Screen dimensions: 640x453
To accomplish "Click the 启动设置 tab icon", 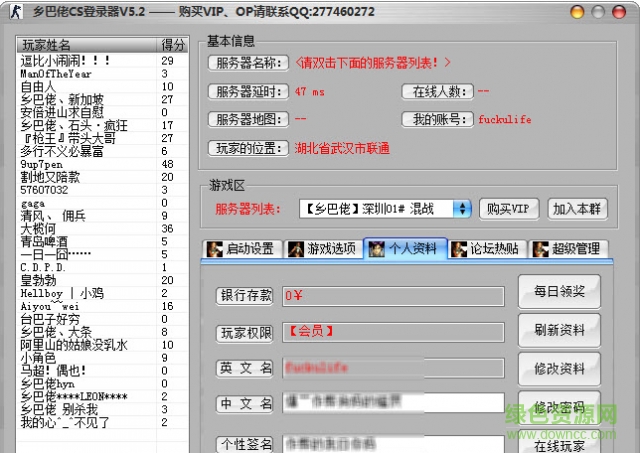I will click(x=215, y=249).
